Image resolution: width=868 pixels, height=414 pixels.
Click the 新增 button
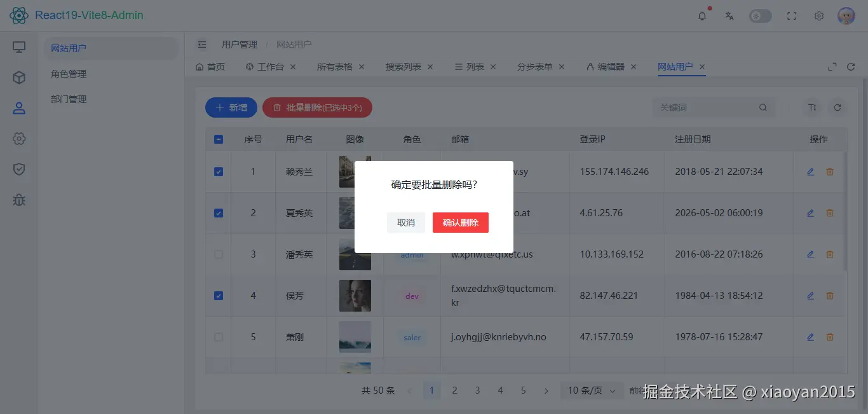click(x=231, y=107)
